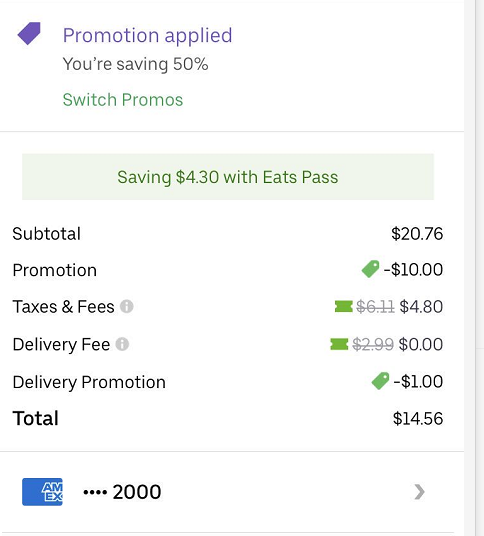The image size is (484, 536).
Task: Click the Promotion applied heading
Action: [x=147, y=35]
